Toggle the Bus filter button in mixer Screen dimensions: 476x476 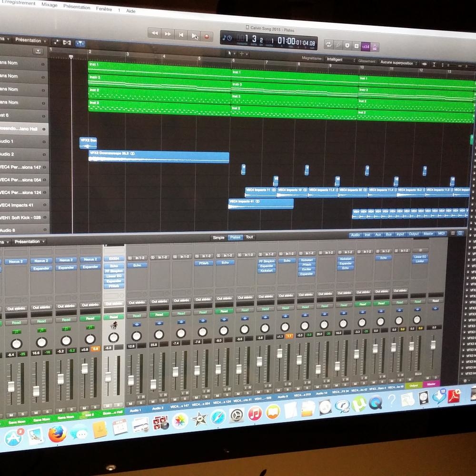(x=389, y=234)
